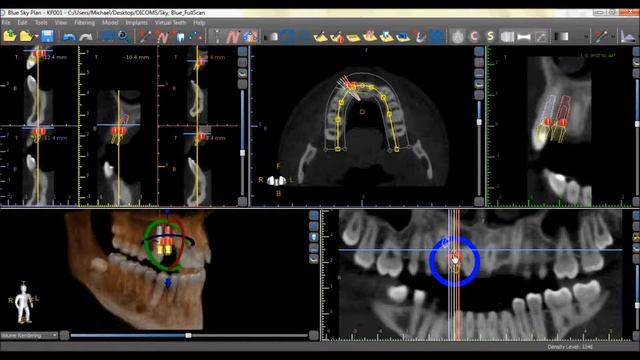This screenshot has height=360, width=640.
Task: Click the jaw button at bottom of 3D side strip
Action: [x=314, y=259]
